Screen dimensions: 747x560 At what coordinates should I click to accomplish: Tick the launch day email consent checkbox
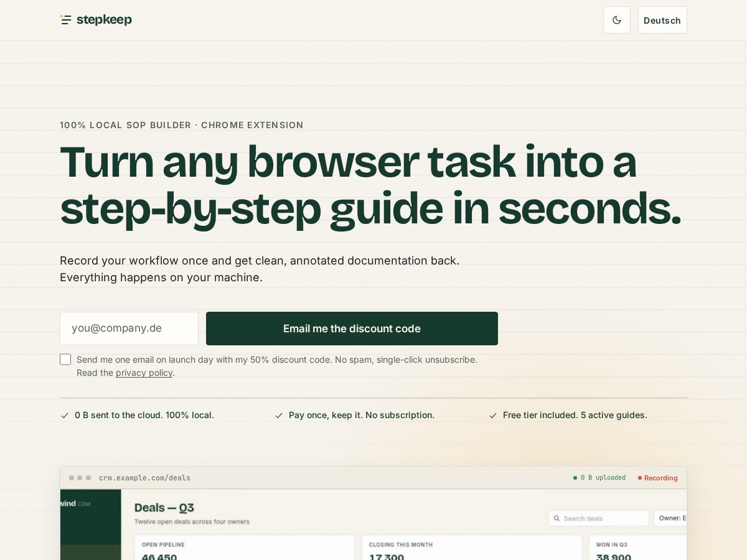point(65,359)
